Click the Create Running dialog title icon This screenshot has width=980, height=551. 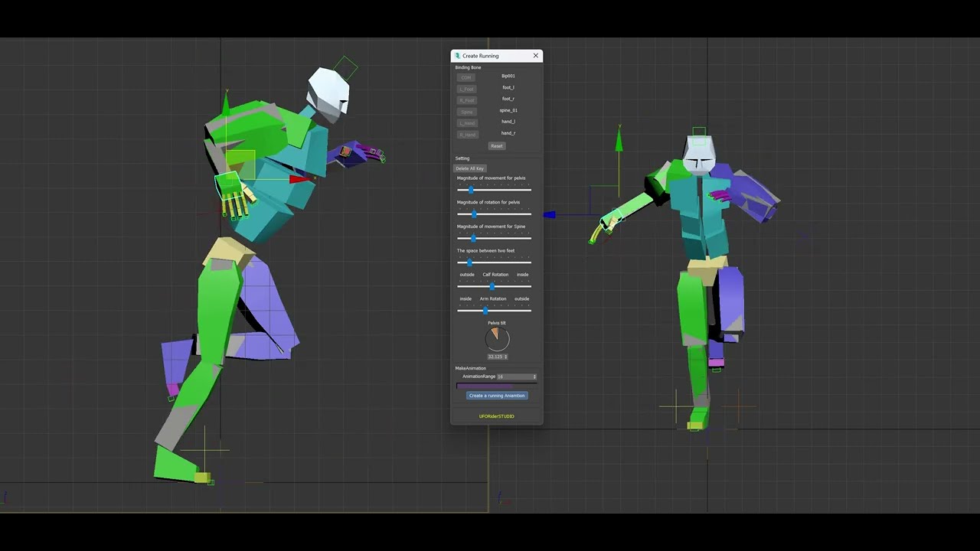point(457,56)
